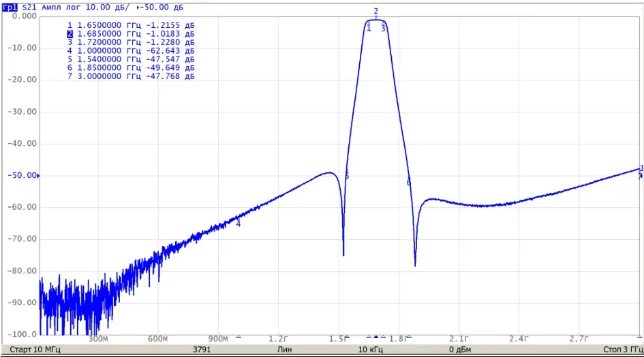
Task: Click marker 6 on the falling filter edge
Action: 409,183
